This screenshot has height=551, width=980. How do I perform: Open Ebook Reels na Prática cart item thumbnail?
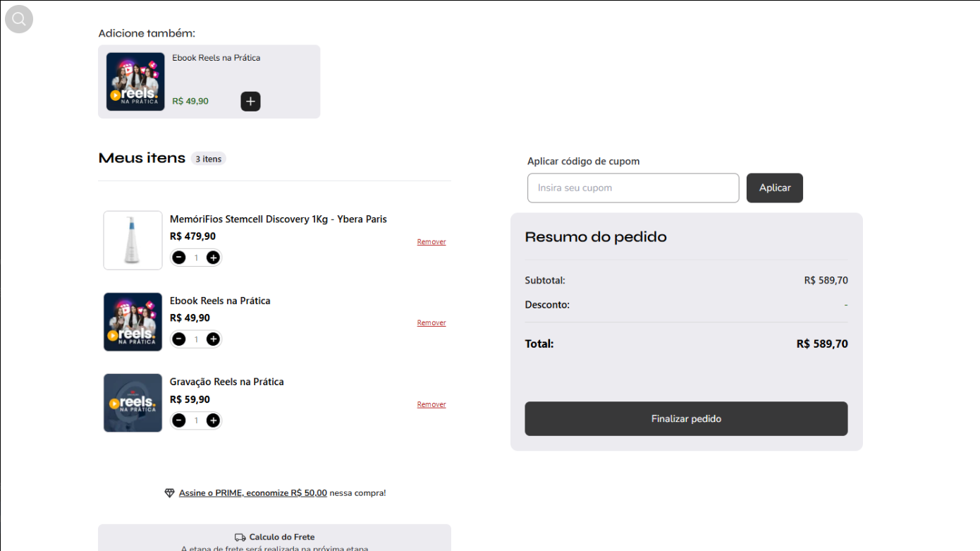pyautogui.click(x=133, y=322)
